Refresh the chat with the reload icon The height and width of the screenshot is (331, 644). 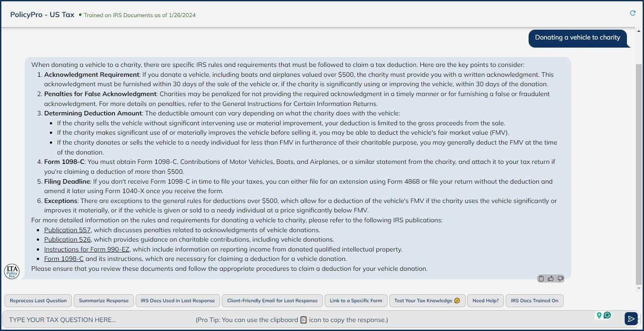[633, 13]
